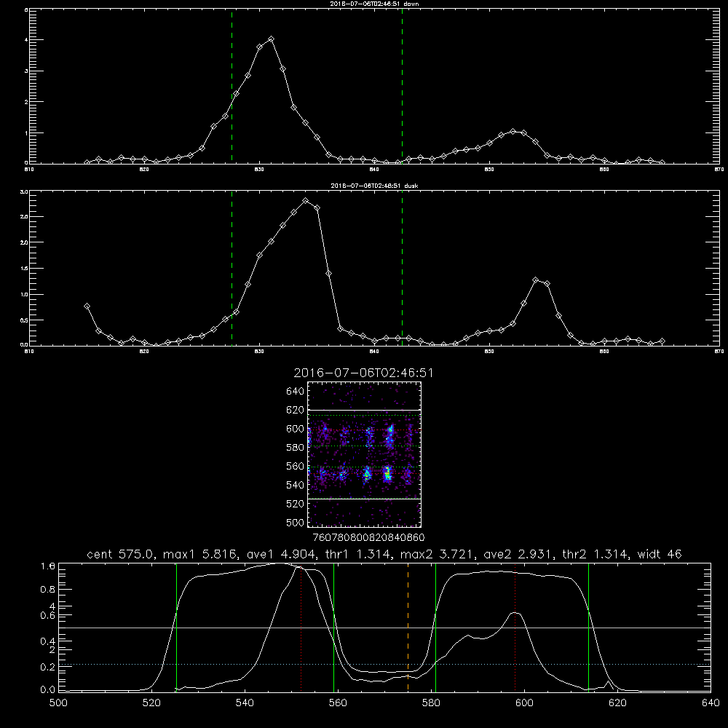
Task: Click the '640' x-axis label of bottom plot
Action: (711, 703)
